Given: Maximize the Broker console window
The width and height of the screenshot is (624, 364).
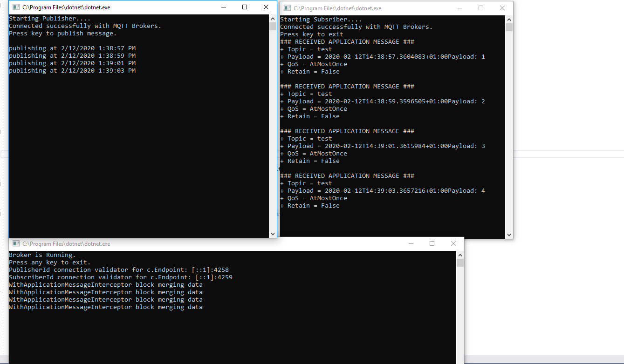Looking at the screenshot, I should tap(432, 244).
